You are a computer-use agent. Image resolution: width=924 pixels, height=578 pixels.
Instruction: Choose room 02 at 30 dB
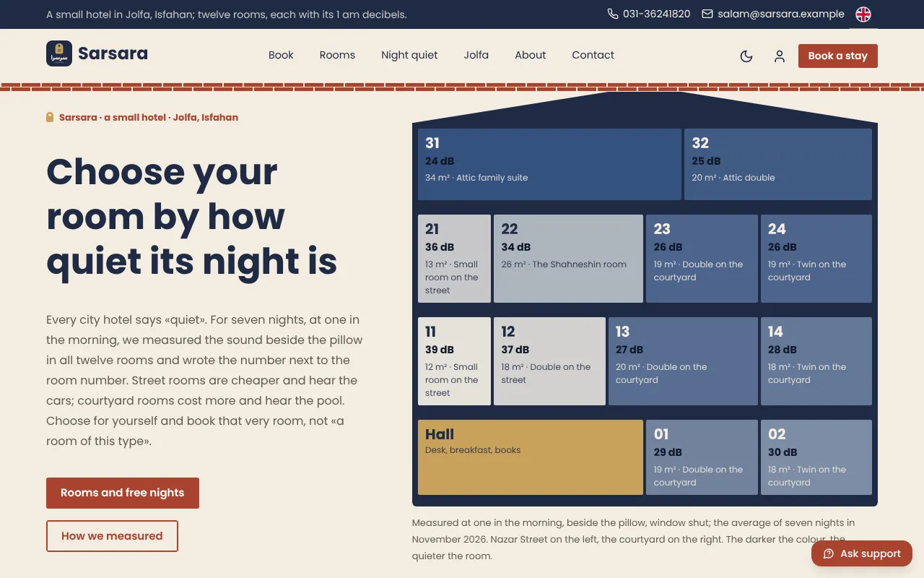[x=816, y=457]
